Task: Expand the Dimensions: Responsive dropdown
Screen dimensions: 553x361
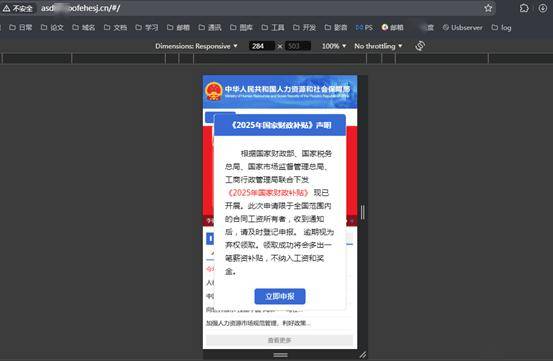Action: pos(196,46)
